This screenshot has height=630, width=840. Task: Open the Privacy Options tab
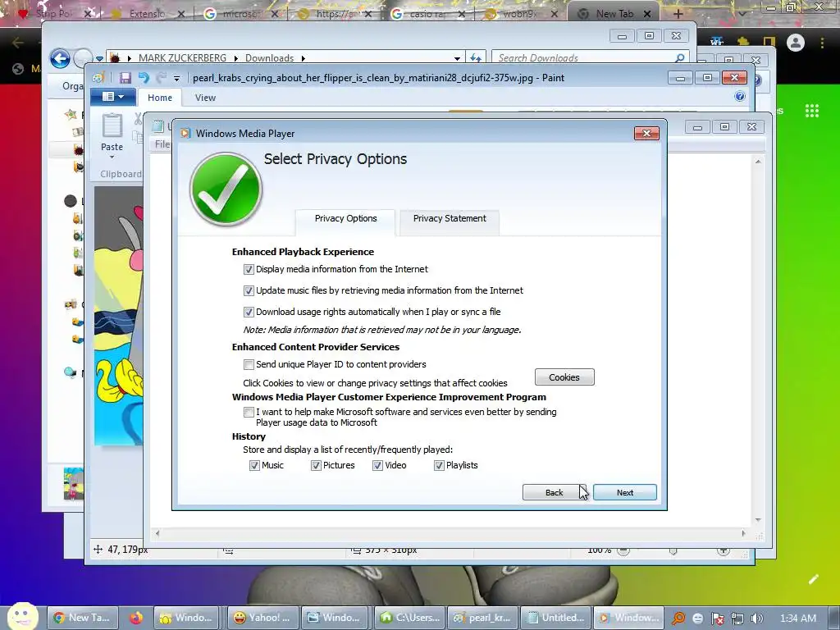[345, 218]
